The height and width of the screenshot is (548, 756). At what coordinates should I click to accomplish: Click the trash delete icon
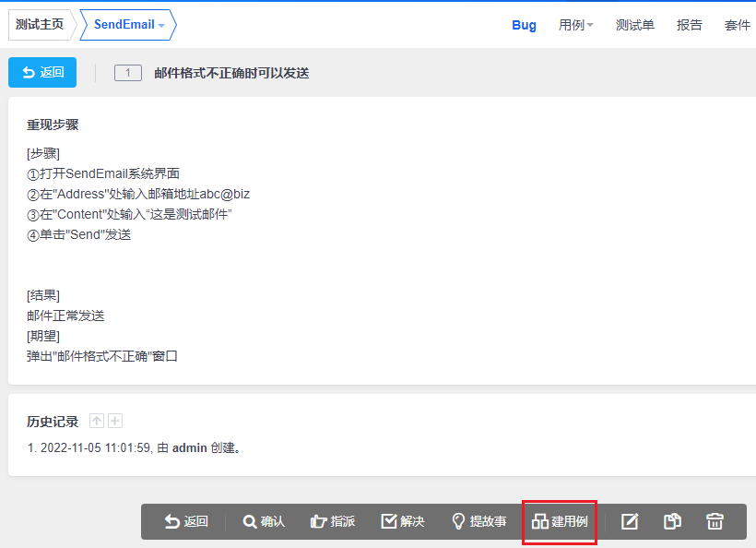pyautogui.click(x=715, y=521)
